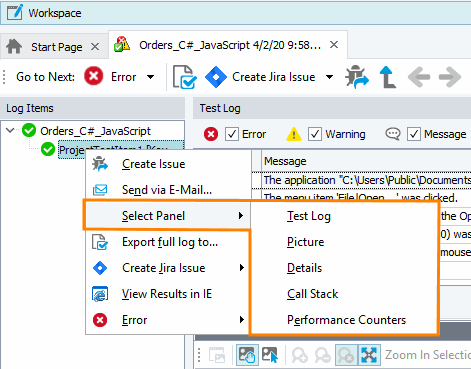Open Create Jira Issue context menu entry
The image size is (471, 369).
click(168, 268)
